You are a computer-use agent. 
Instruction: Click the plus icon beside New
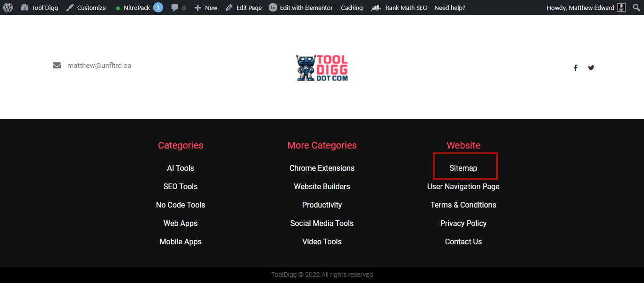(198, 8)
